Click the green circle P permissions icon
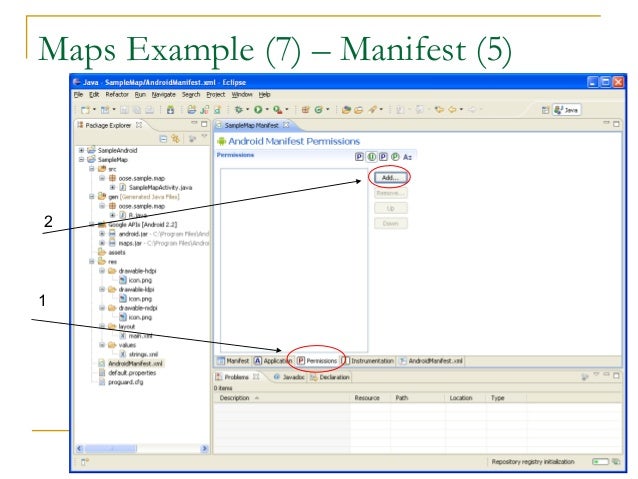This screenshot has width=638, height=479. tap(395, 157)
